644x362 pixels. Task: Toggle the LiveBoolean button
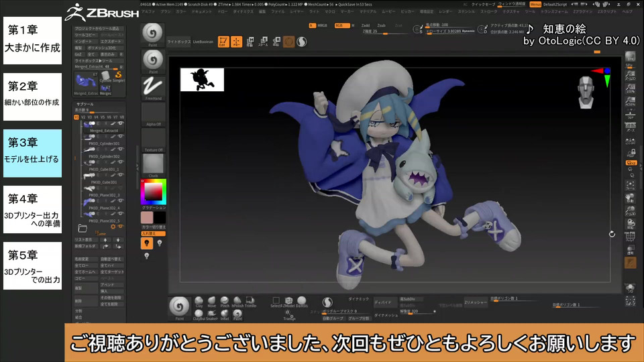(x=203, y=42)
